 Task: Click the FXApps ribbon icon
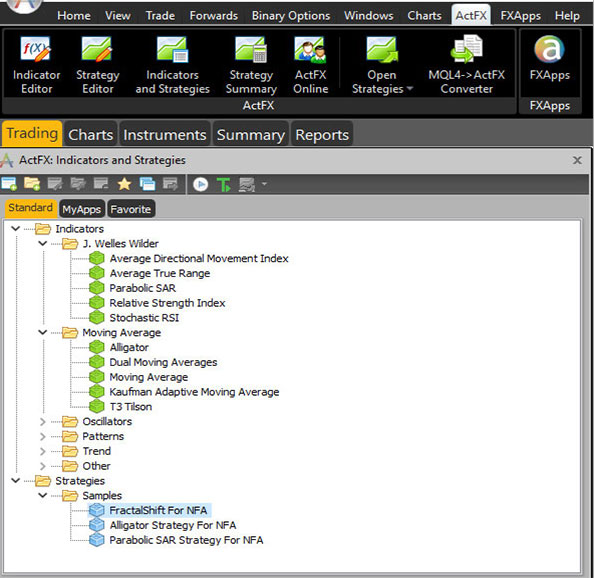(x=549, y=58)
